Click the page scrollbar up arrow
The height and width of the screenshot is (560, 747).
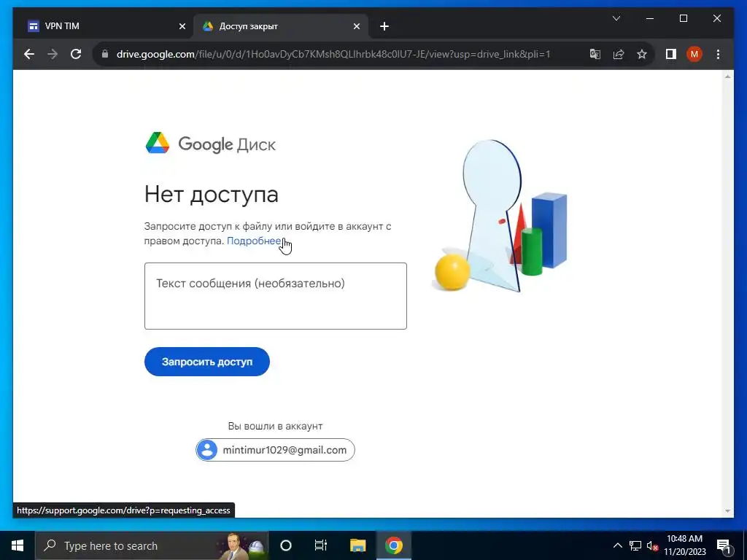click(727, 77)
